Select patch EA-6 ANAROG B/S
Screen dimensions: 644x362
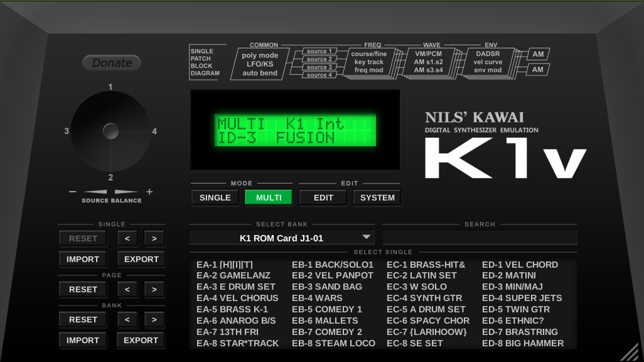[x=236, y=321]
